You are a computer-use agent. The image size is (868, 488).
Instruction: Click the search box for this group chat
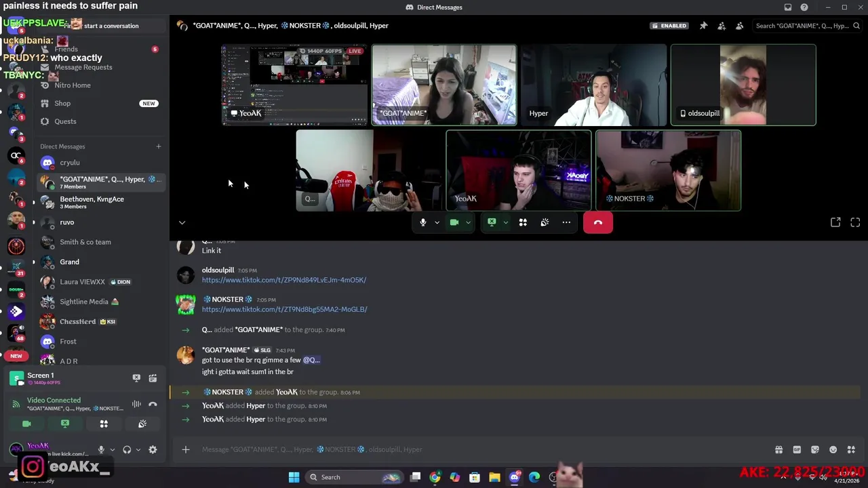[807, 26]
